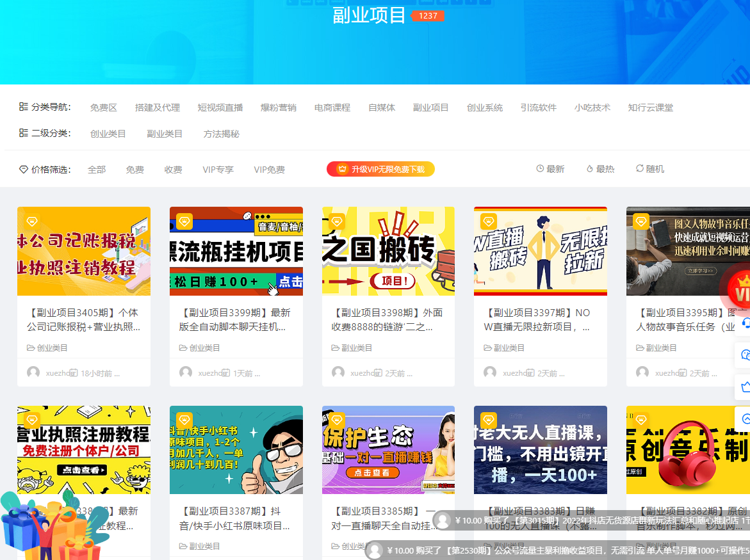Open the 自媒体 category in navigation
The image size is (750, 560).
382,108
